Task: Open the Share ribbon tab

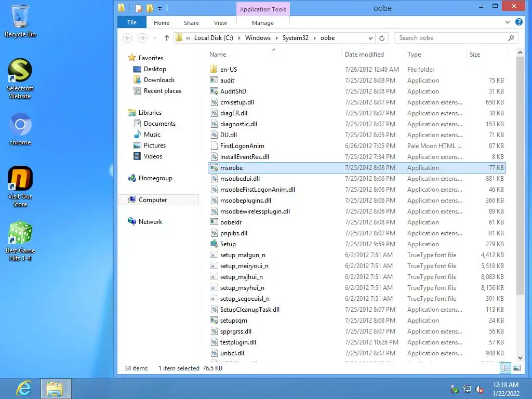Action: click(x=191, y=23)
